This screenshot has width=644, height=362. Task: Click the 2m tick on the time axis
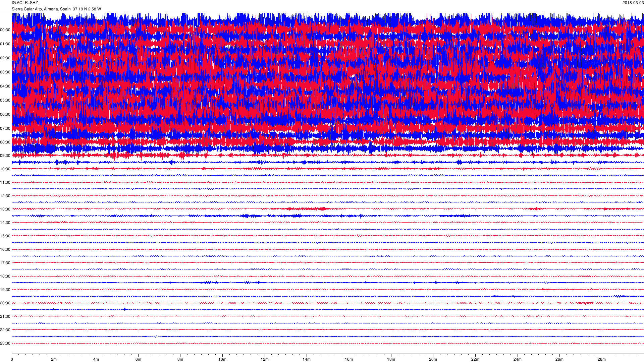[54, 360]
